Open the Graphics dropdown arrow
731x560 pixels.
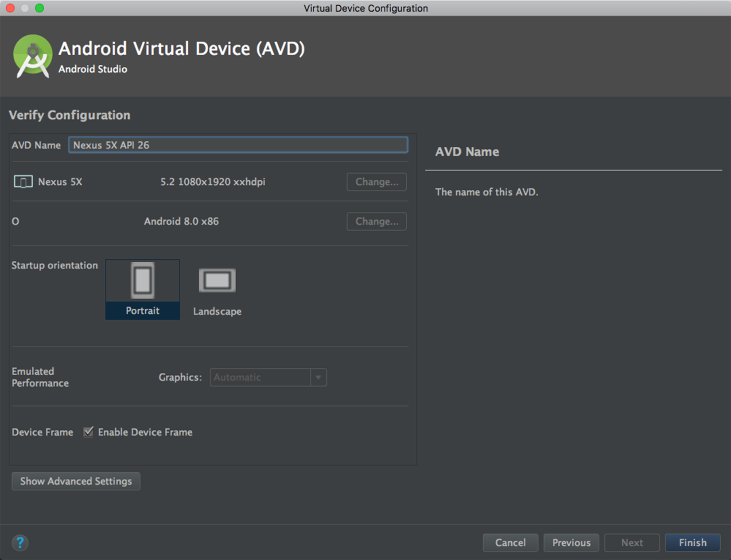[318, 377]
